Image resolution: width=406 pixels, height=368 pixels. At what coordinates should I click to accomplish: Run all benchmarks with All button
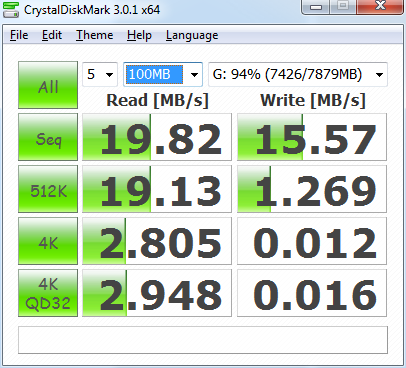point(48,85)
